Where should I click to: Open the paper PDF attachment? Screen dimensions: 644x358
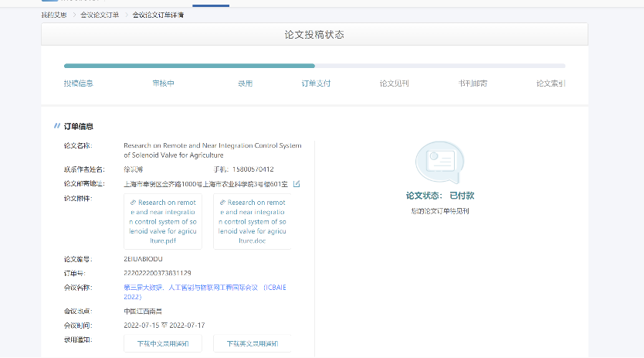pyautogui.click(x=163, y=221)
